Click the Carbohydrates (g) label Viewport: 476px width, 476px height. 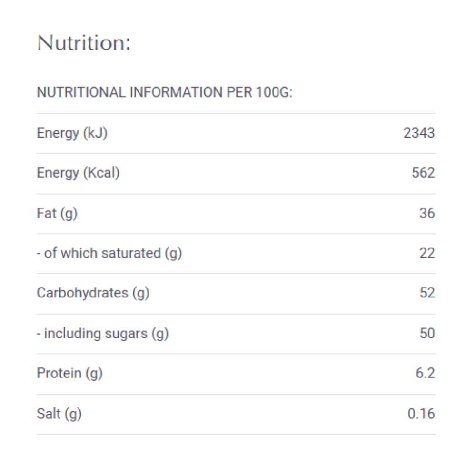pyautogui.click(x=93, y=293)
